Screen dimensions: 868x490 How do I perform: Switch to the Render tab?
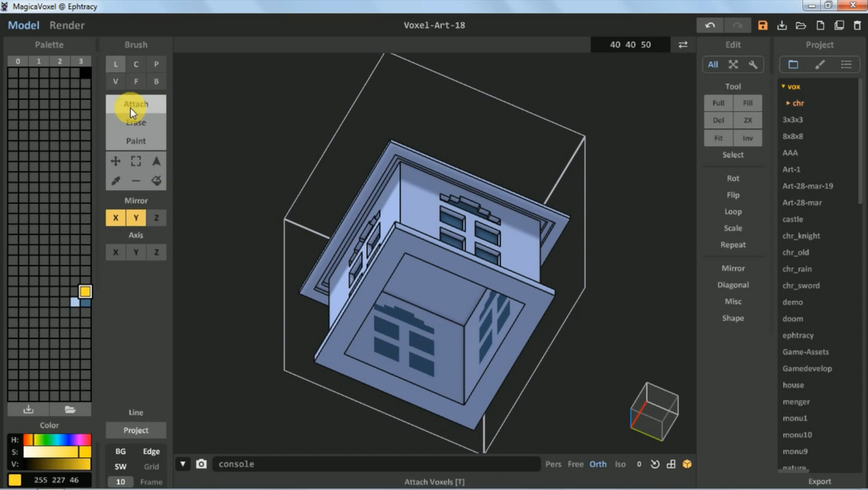(67, 25)
